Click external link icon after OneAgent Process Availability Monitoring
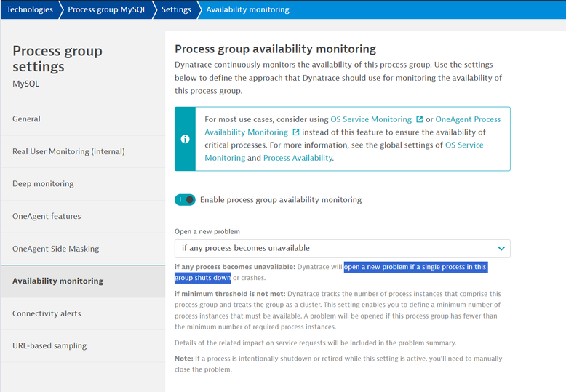Screen dimensions: 566x392 295,132
